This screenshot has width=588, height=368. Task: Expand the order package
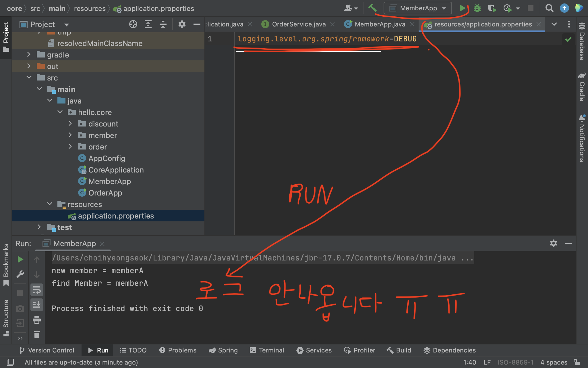(70, 146)
